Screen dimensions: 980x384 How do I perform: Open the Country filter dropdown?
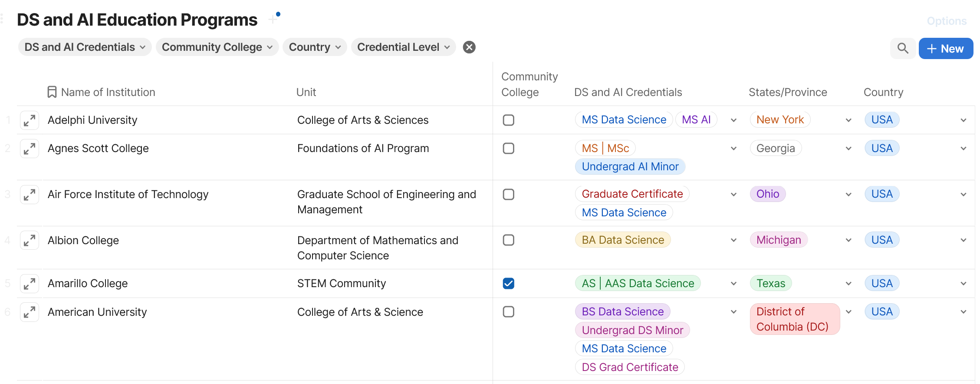[x=315, y=47]
